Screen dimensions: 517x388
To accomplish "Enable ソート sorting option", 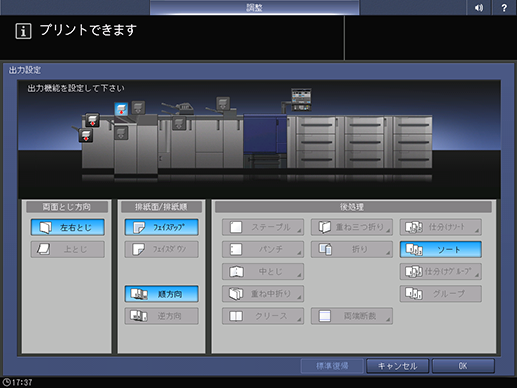I will click(x=441, y=249).
